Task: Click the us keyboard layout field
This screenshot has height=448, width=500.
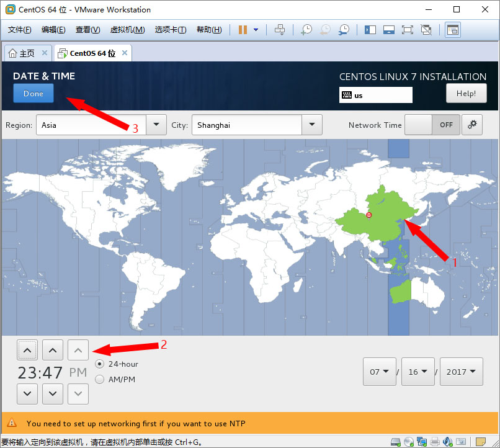Action: click(376, 95)
